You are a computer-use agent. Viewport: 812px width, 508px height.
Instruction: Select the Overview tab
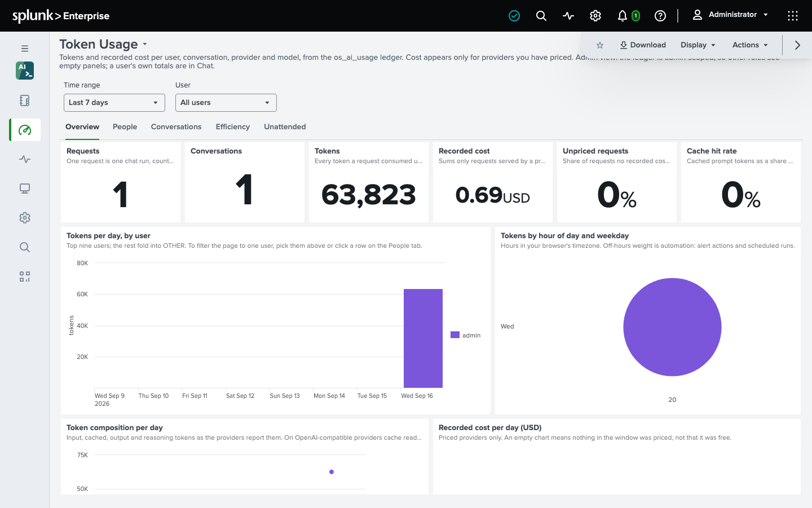(82, 127)
